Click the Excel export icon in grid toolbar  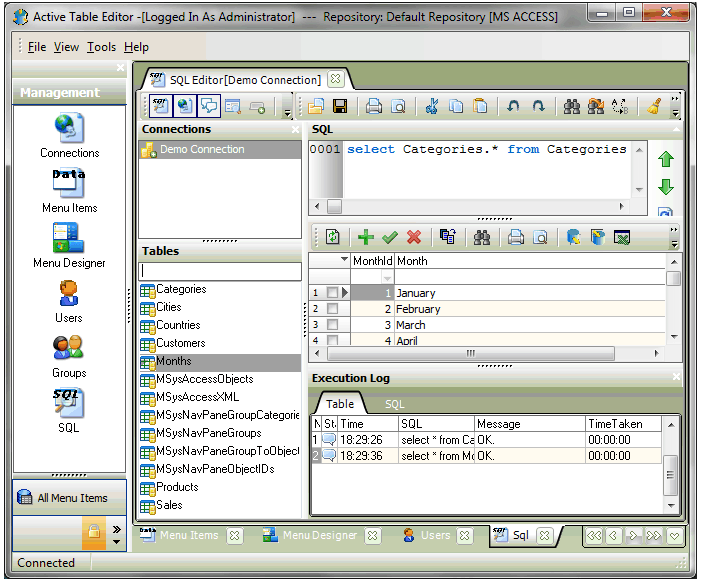click(622, 237)
